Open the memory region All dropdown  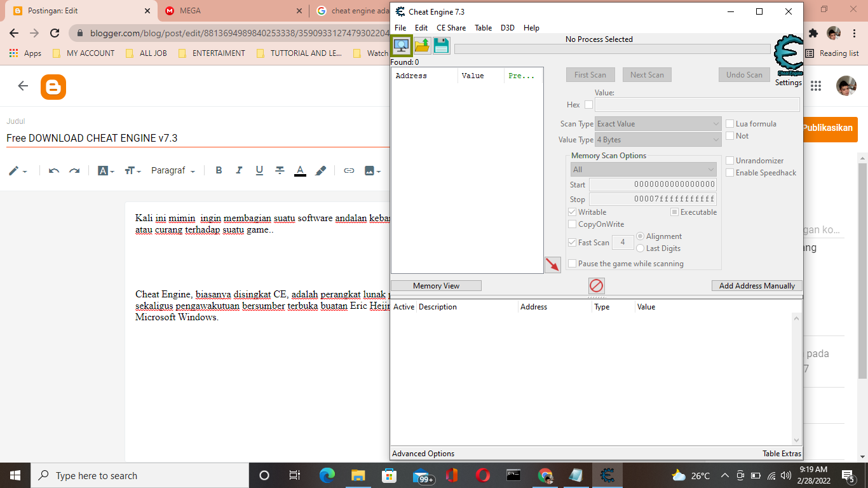643,170
